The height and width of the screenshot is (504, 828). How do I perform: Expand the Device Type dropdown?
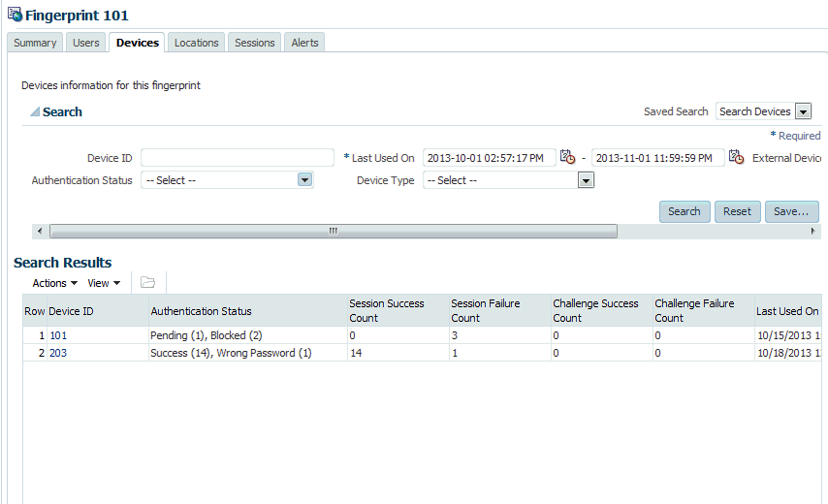586,180
